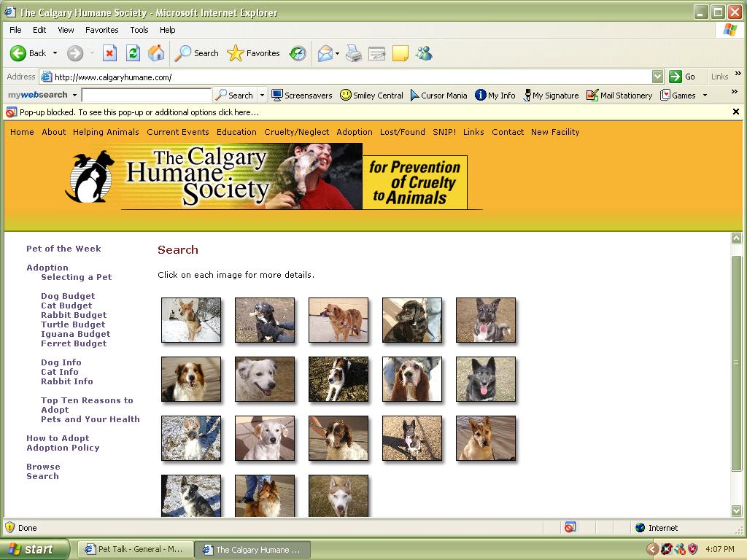Click the My Info toolbar button
This screenshot has width=747, height=560.
495,96
